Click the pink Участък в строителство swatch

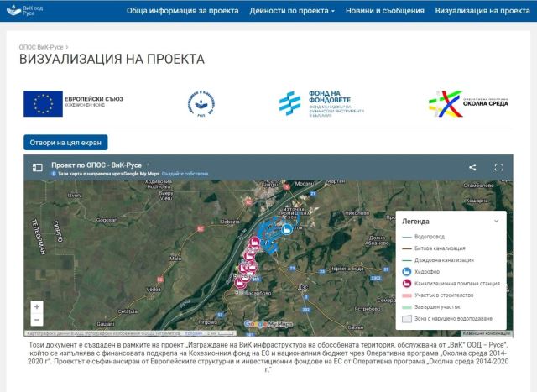[406, 295]
